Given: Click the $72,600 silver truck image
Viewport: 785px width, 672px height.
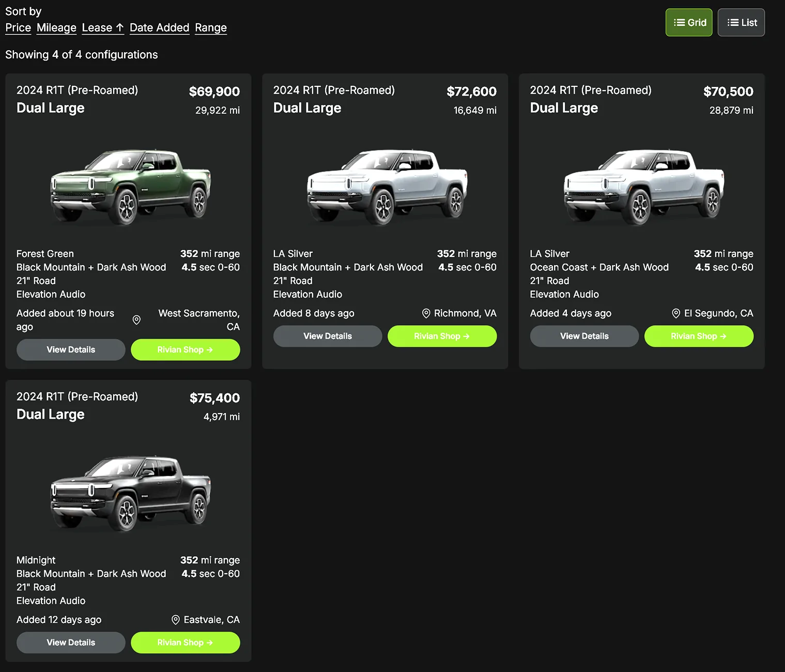Looking at the screenshot, I should [387, 187].
